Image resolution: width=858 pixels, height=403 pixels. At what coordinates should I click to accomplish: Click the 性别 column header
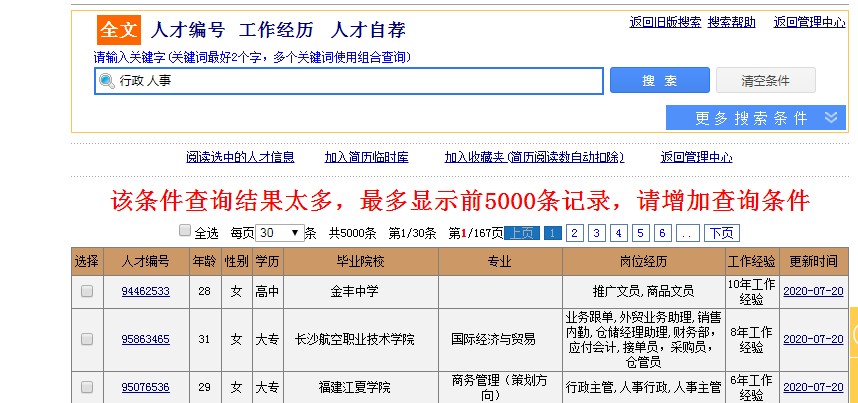pos(236,261)
